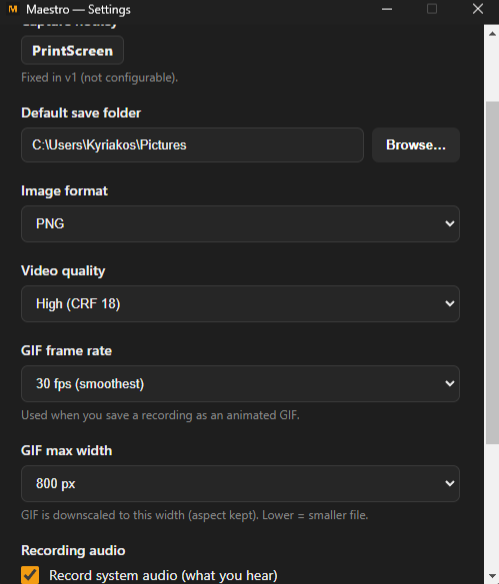Click the Record system audio label text
The height and width of the screenshot is (584, 499).
click(163, 575)
